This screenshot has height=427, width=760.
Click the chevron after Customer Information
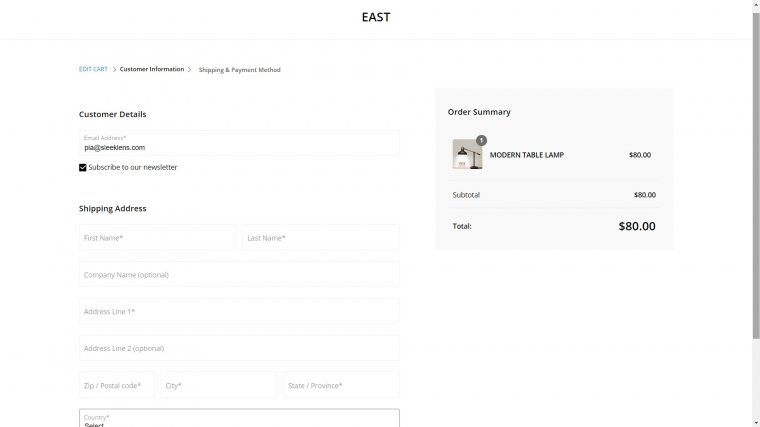pos(190,69)
